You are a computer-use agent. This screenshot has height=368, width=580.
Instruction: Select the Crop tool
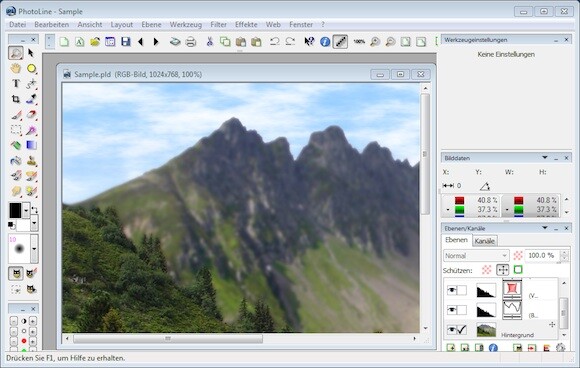[16, 99]
